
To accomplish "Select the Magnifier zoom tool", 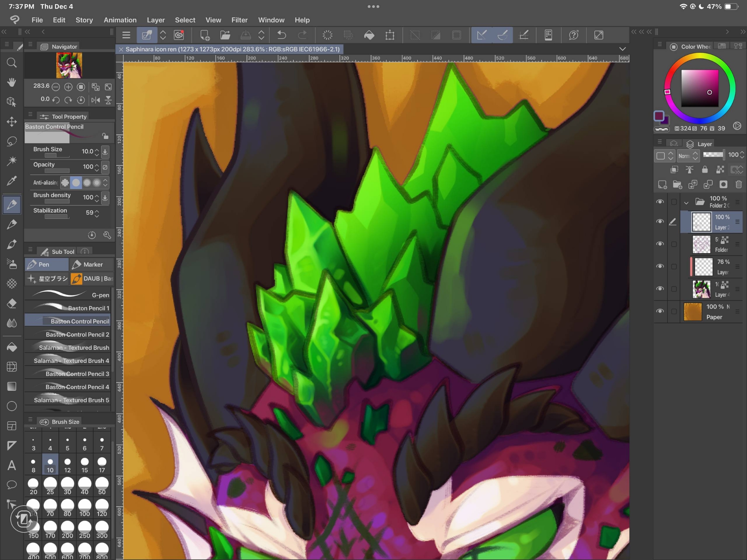I will tap(12, 62).
